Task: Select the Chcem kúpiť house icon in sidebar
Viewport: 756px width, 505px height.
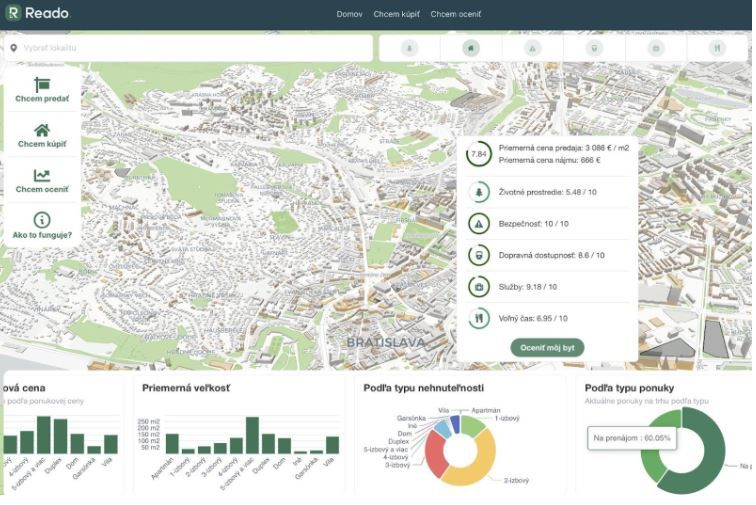Action: click(x=42, y=130)
